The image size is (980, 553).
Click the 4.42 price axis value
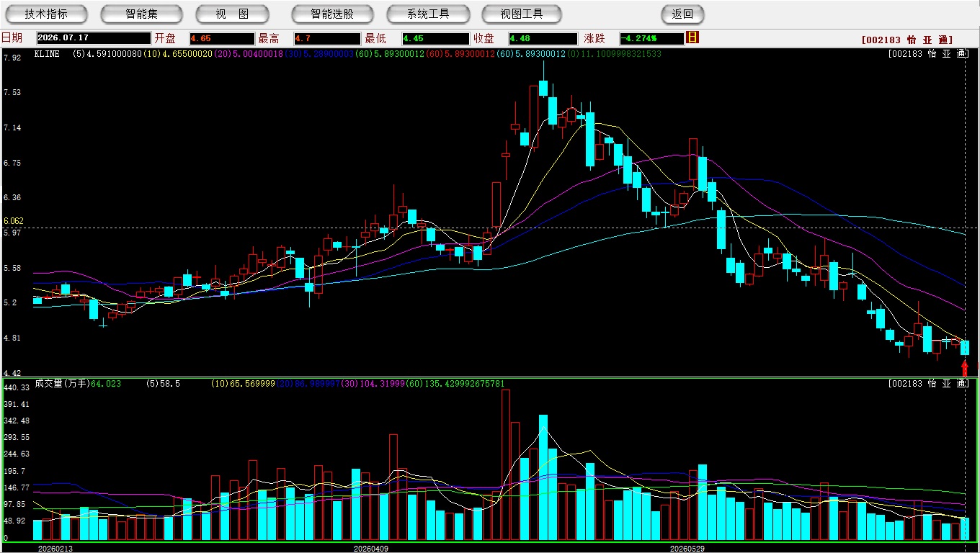[12, 373]
